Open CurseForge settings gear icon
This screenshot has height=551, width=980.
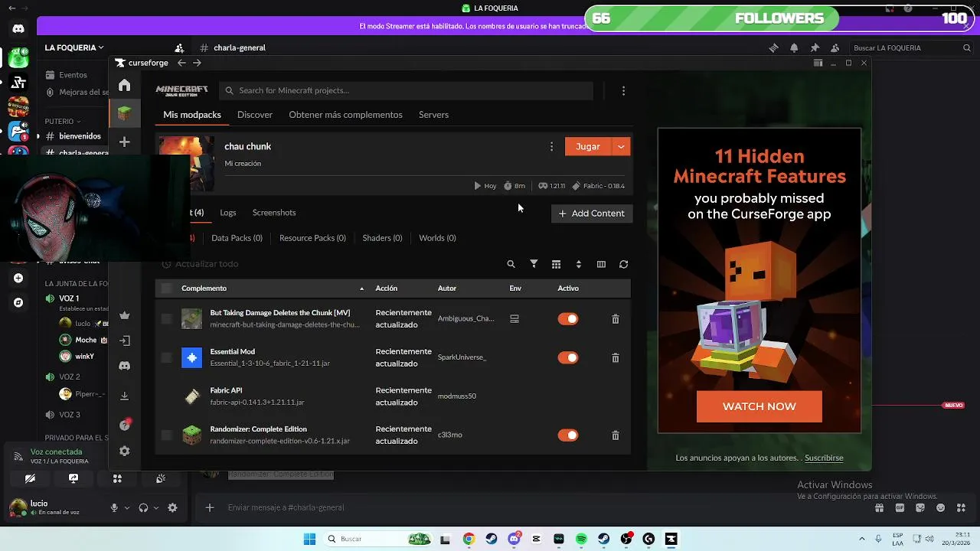[x=124, y=452]
